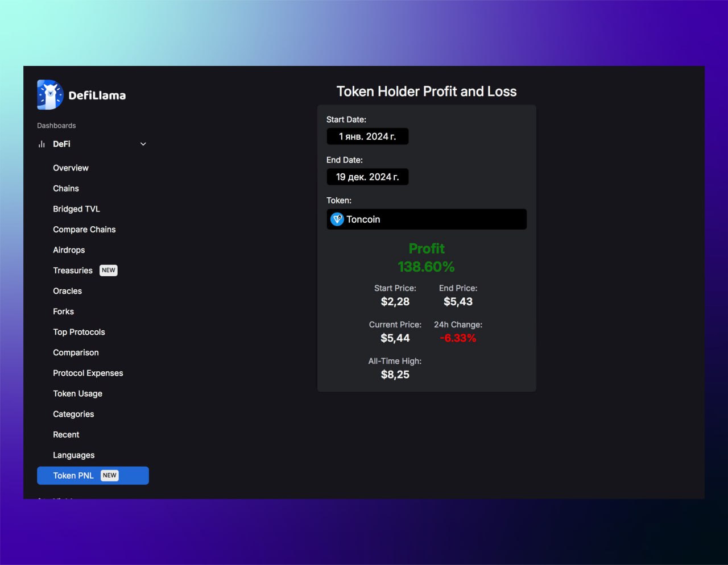
Task: Collapse the DeFi section chevron
Action: pyautogui.click(x=143, y=144)
